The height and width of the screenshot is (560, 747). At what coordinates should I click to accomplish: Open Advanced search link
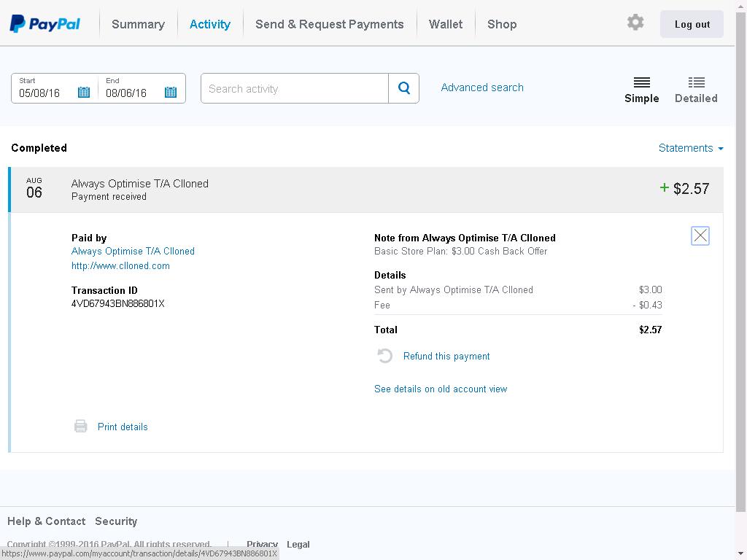482,87
